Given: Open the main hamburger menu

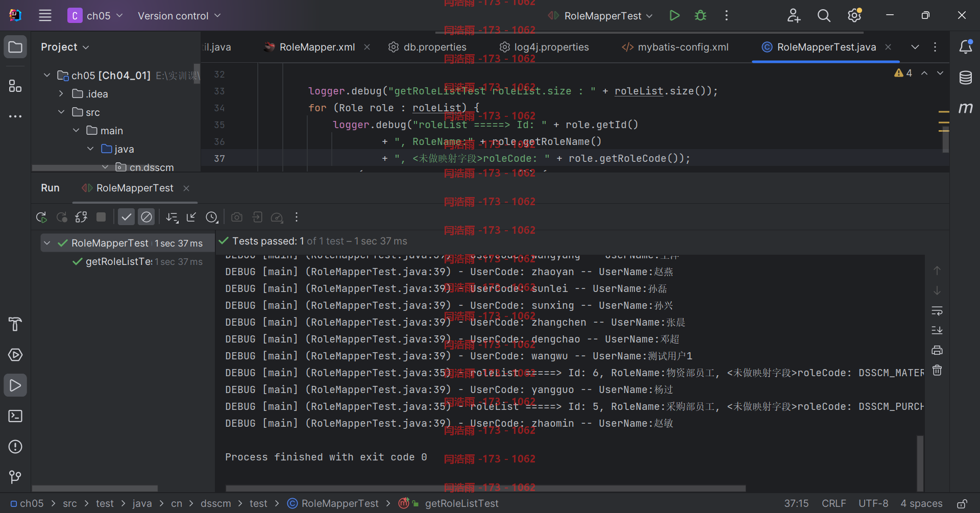Looking at the screenshot, I should [x=45, y=16].
